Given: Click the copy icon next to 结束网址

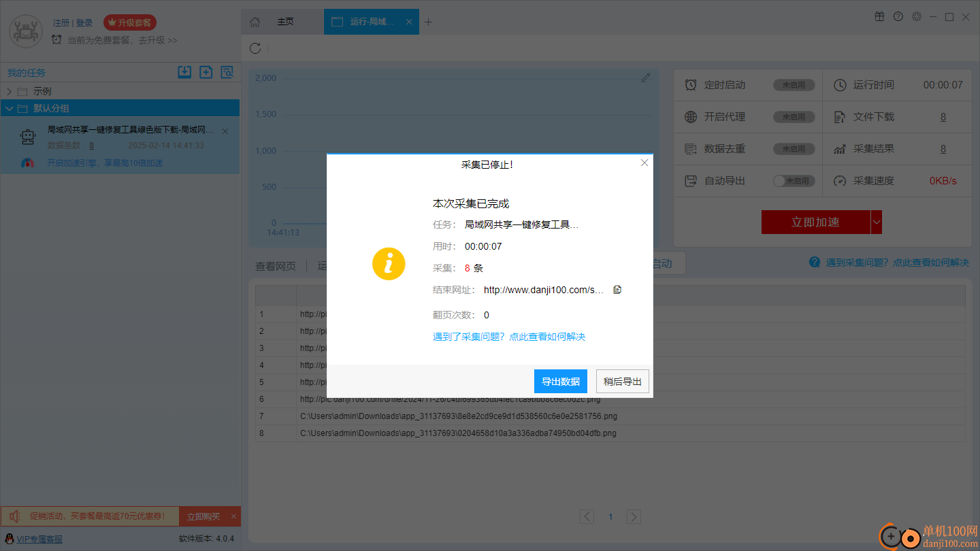Looking at the screenshot, I should 617,290.
